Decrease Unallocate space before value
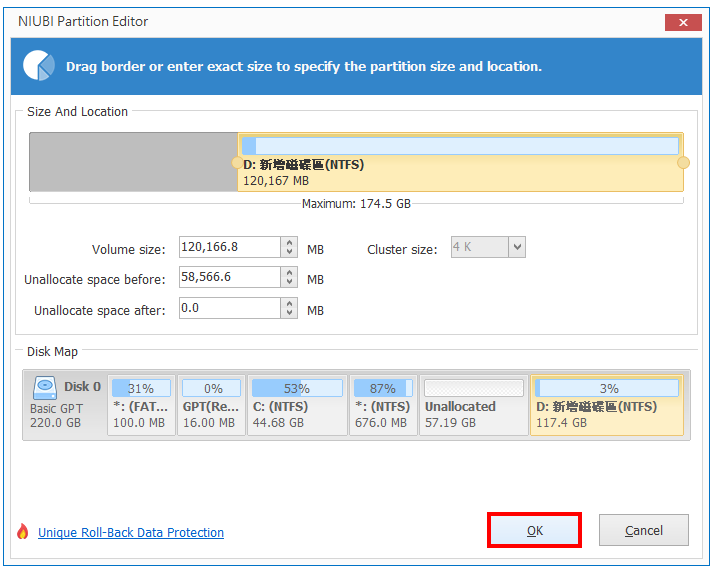The width and height of the screenshot is (717, 575). point(289,282)
